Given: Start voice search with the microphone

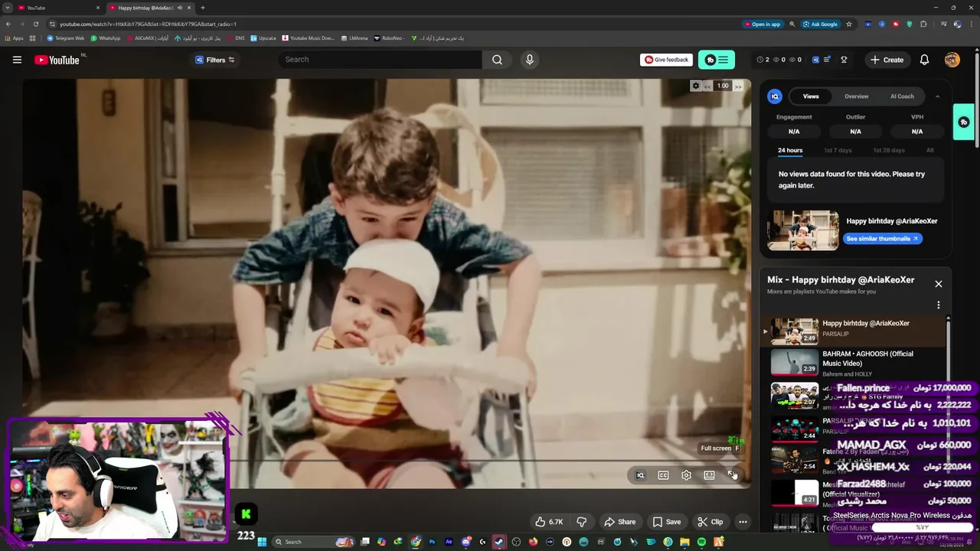Looking at the screenshot, I should click(529, 60).
